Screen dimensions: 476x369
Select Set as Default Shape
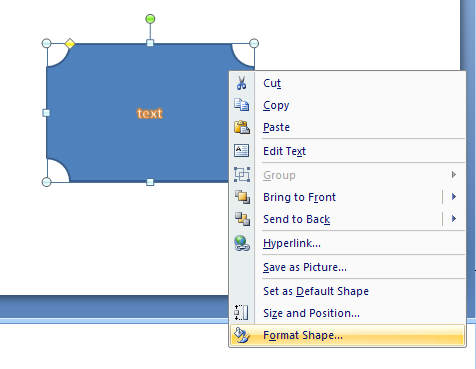click(x=347, y=291)
